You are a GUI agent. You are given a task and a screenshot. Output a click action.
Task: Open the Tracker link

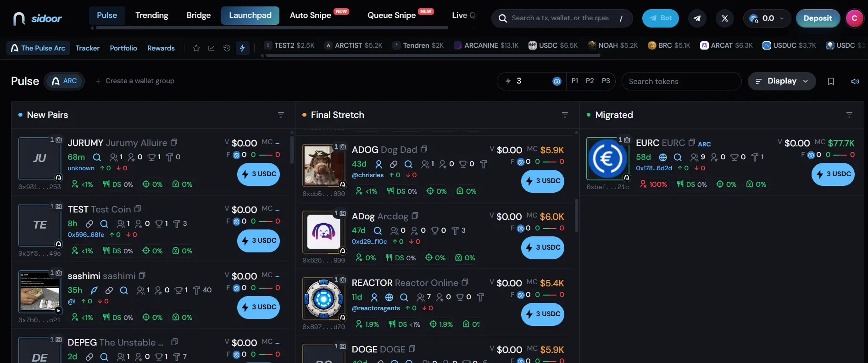tap(87, 48)
